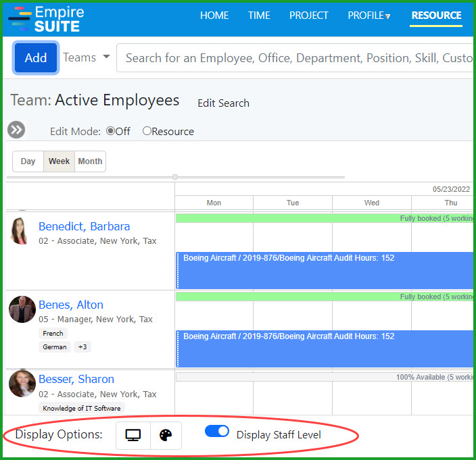The height and width of the screenshot is (460, 476).
Task: Click the Tue column header
Action: click(293, 203)
